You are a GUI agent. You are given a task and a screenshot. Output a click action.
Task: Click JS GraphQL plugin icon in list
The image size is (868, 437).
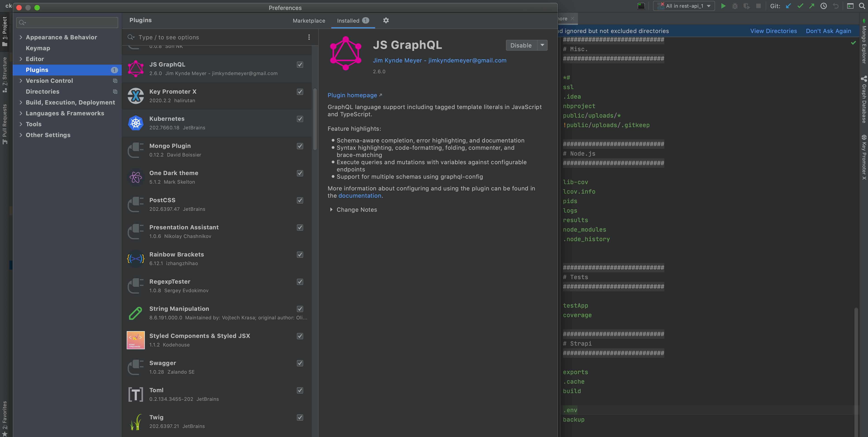point(136,69)
